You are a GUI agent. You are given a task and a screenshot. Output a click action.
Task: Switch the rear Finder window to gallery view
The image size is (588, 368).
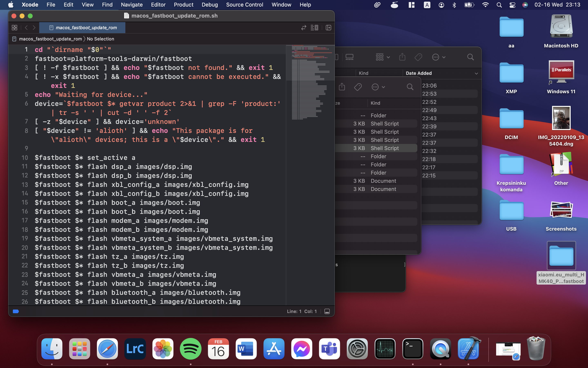coord(349,57)
